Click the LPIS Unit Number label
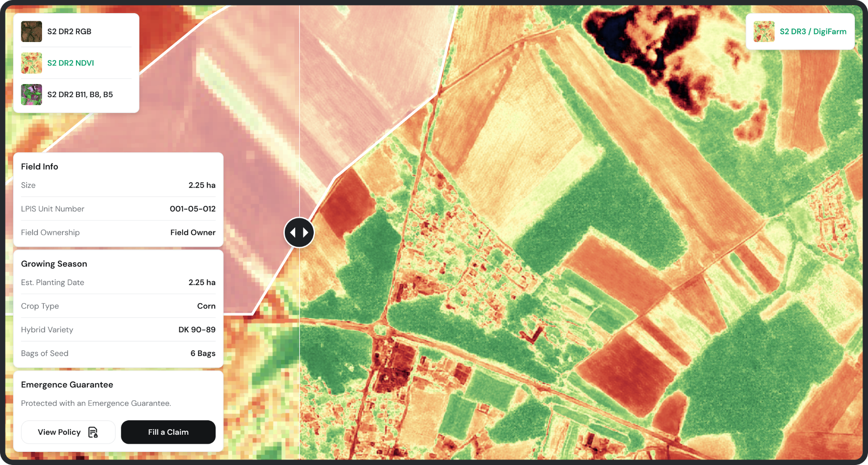The image size is (868, 465). (52, 209)
